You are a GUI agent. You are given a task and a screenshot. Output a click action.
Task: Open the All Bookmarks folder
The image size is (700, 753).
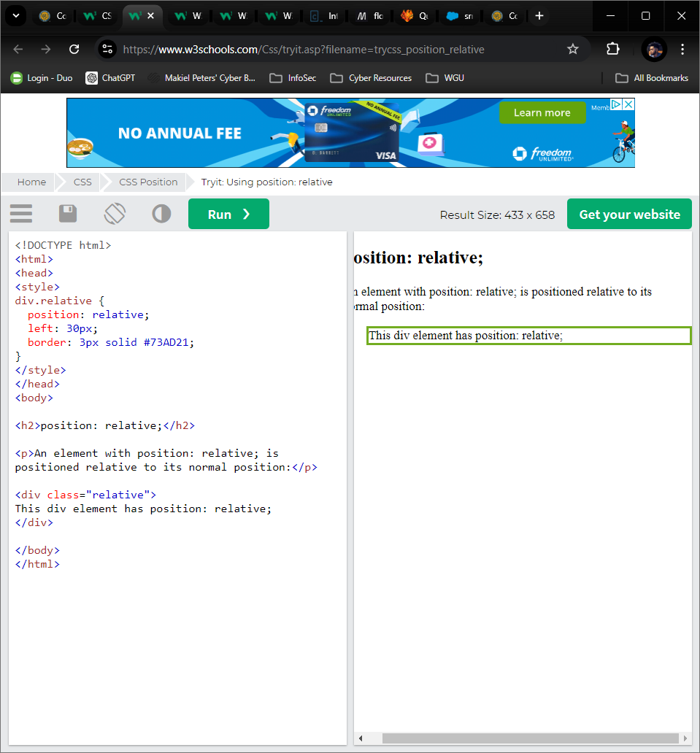tap(652, 78)
